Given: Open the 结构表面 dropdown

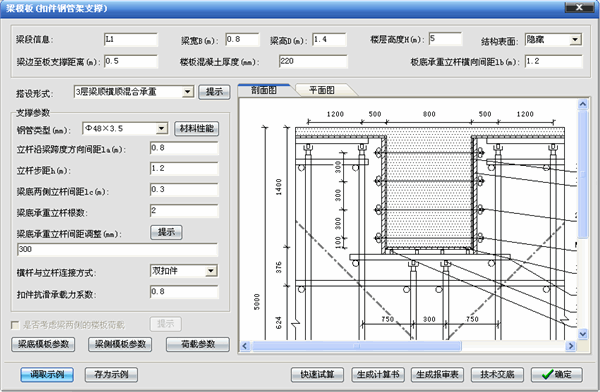Looking at the screenshot, I should [x=575, y=39].
